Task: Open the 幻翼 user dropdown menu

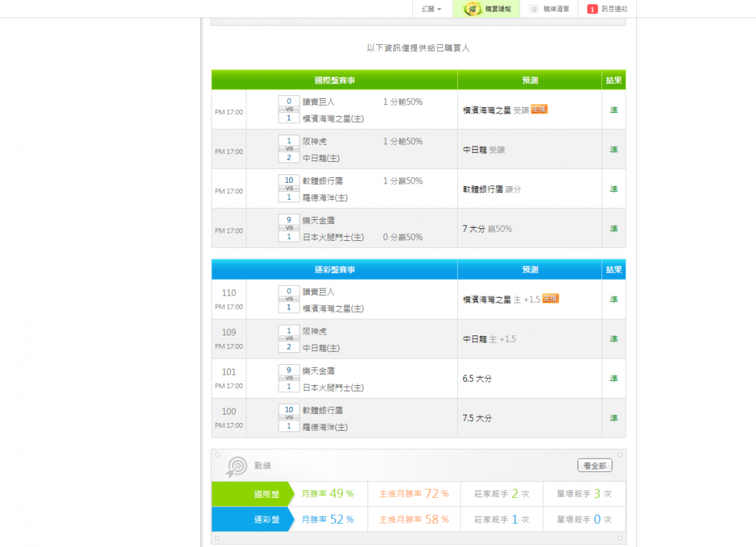Action: click(431, 9)
